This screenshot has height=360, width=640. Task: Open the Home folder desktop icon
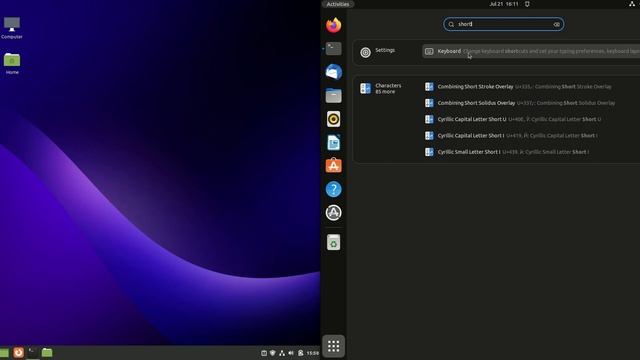tap(12, 64)
